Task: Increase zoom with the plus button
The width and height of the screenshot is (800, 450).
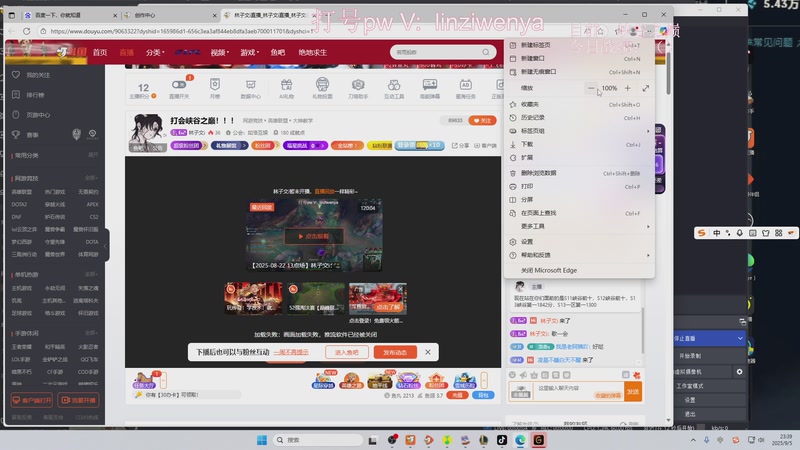Action: click(628, 88)
